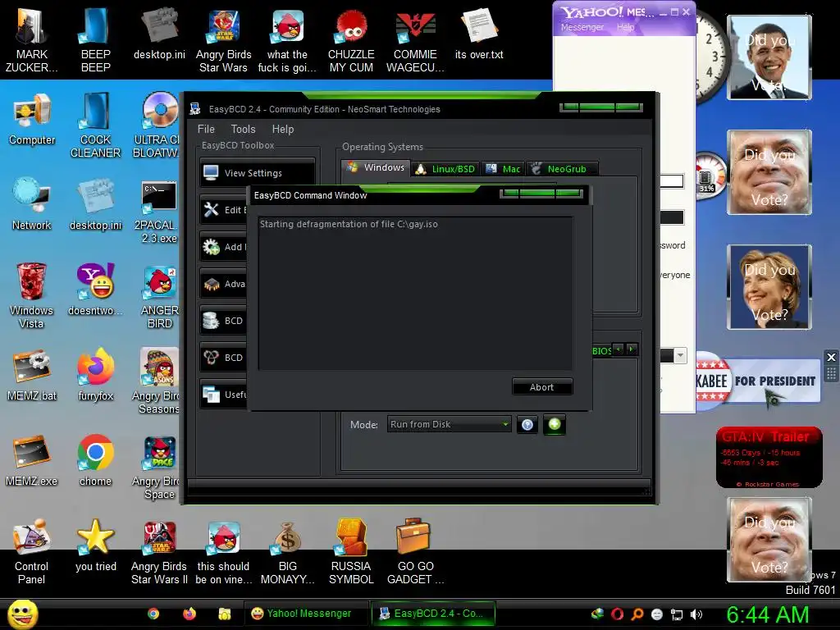Select the Angry Birds Star Wars icon
This screenshot has width=840, height=630.
pyautogui.click(x=223, y=41)
